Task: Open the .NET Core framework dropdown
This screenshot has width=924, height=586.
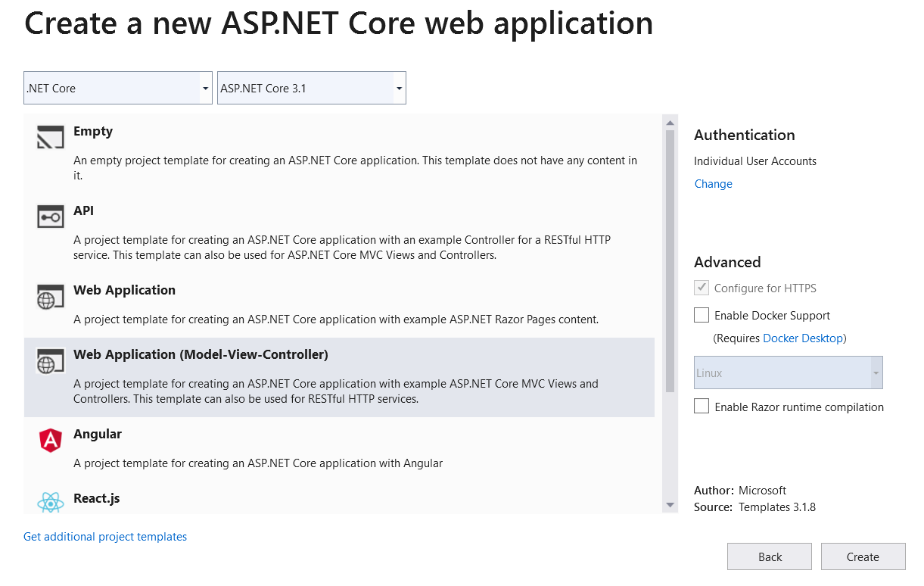Action: pyautogui.click(x=117, y=88)
